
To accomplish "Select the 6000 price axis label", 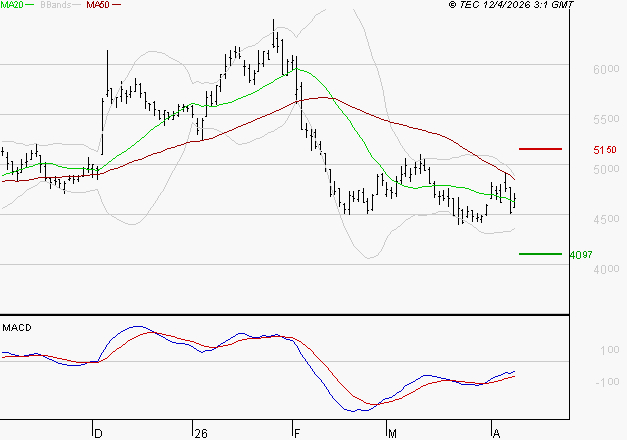I will (x=606, y=69).
